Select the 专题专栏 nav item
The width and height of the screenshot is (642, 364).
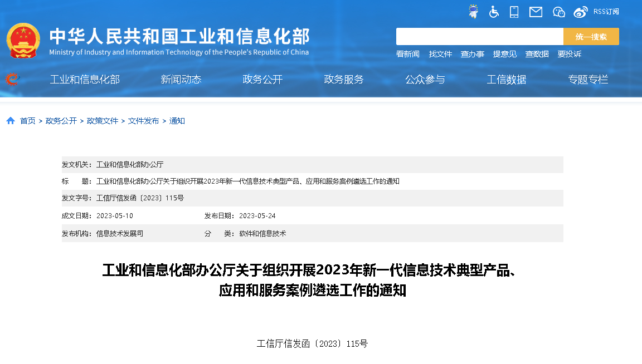[x=588, y=80]
